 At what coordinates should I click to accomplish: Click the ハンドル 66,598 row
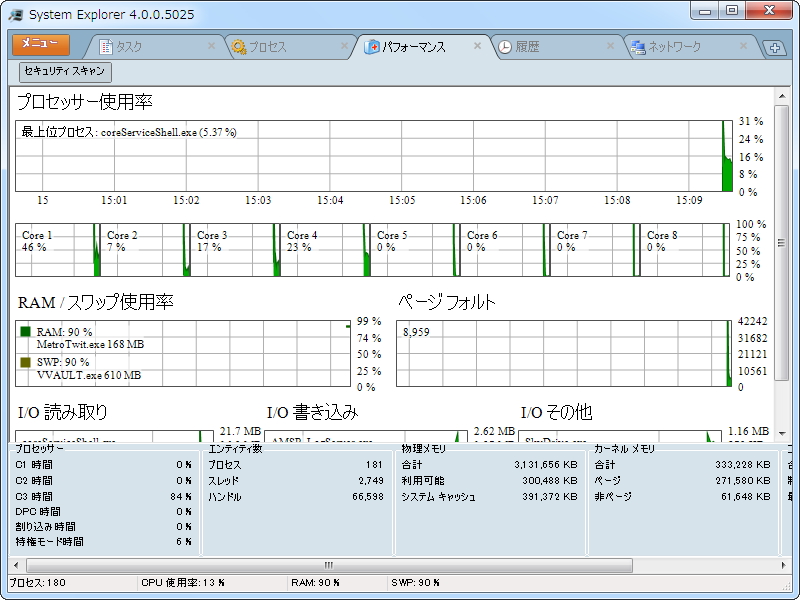[x=296, y=496]
